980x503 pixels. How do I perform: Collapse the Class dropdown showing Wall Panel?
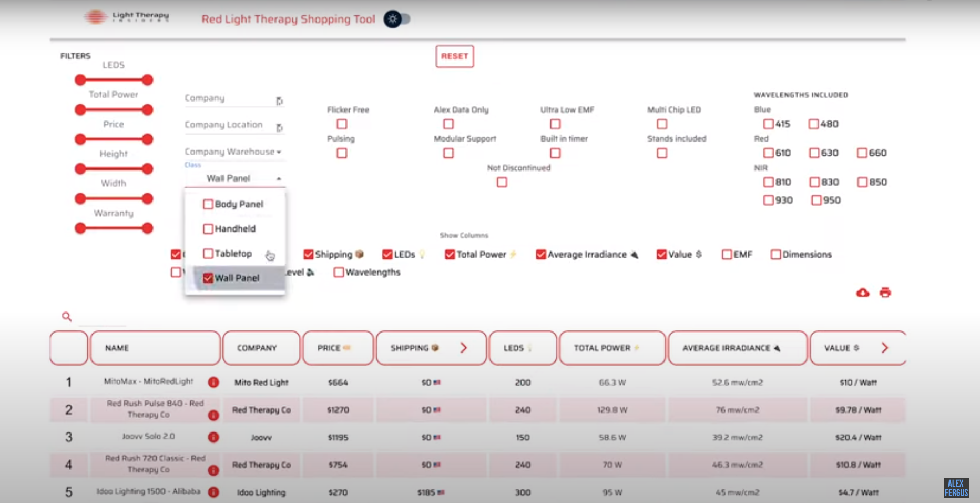234,178
